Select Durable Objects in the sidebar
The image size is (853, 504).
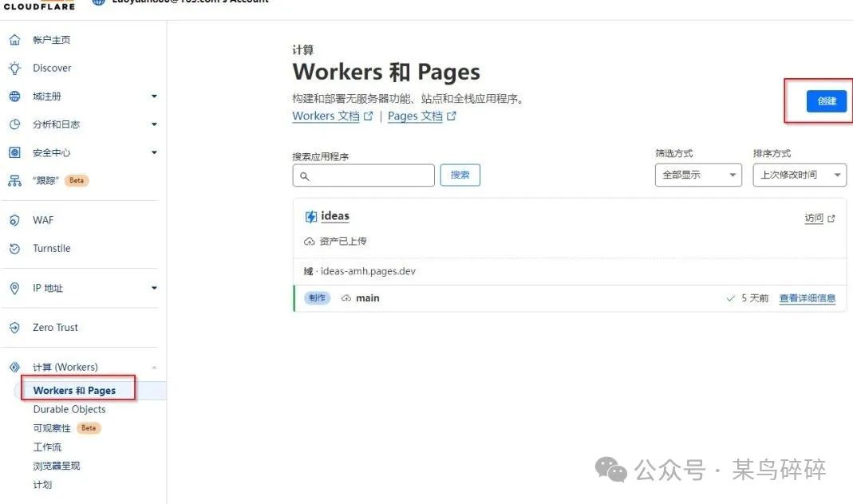69,409
